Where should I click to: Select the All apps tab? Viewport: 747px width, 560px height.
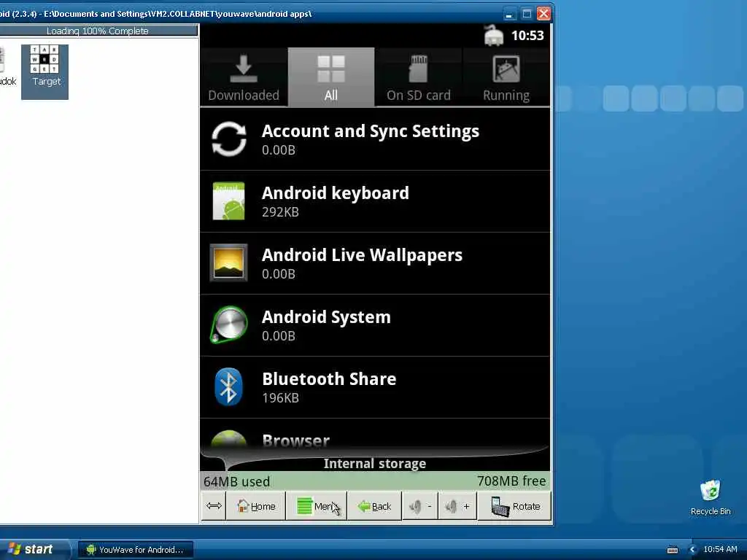[331, 77]
